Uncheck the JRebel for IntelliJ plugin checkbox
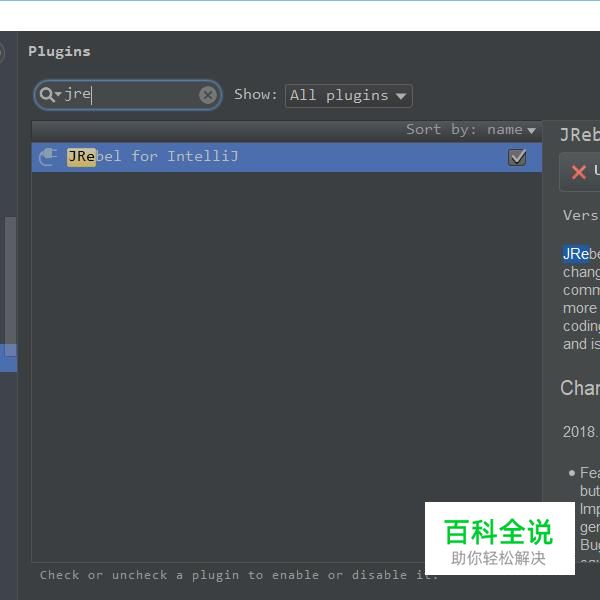The width and height of the screenshot is (600, 600). pyautogui.click(x=517, y=157)
